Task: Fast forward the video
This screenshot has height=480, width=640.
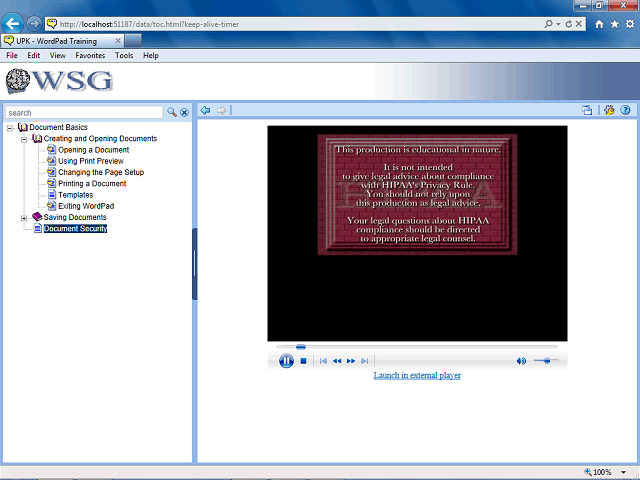Action: 351,361
